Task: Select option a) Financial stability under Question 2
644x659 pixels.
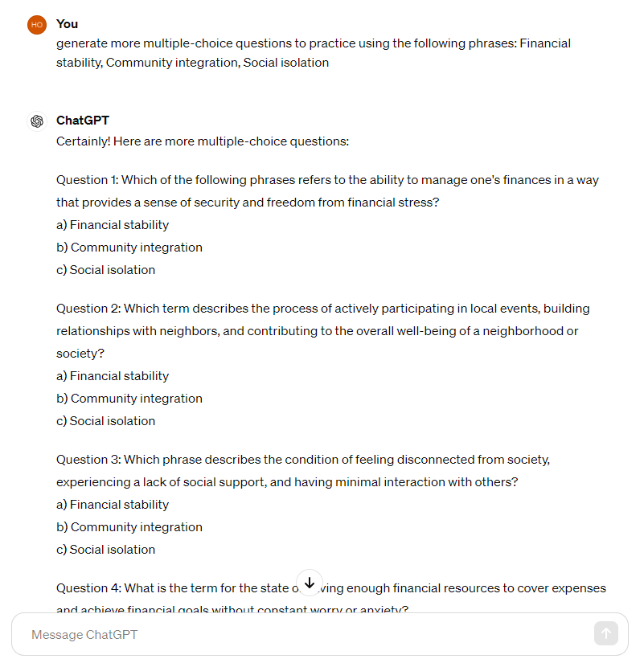Action: (x=113, y=376)
